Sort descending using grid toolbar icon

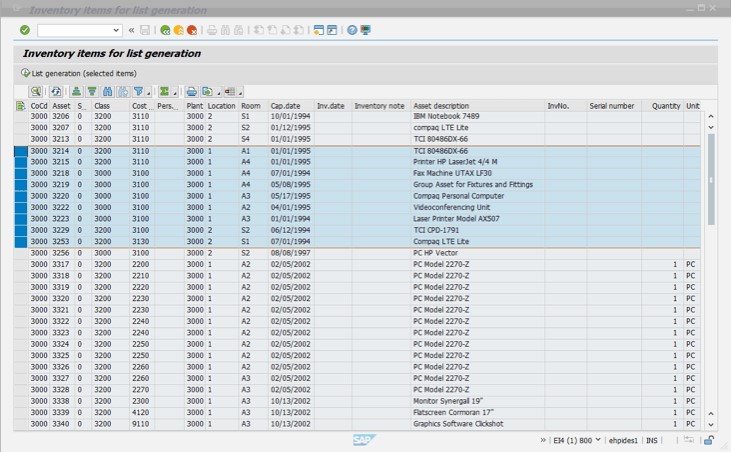pyautogui.click(x=92, y=92)
